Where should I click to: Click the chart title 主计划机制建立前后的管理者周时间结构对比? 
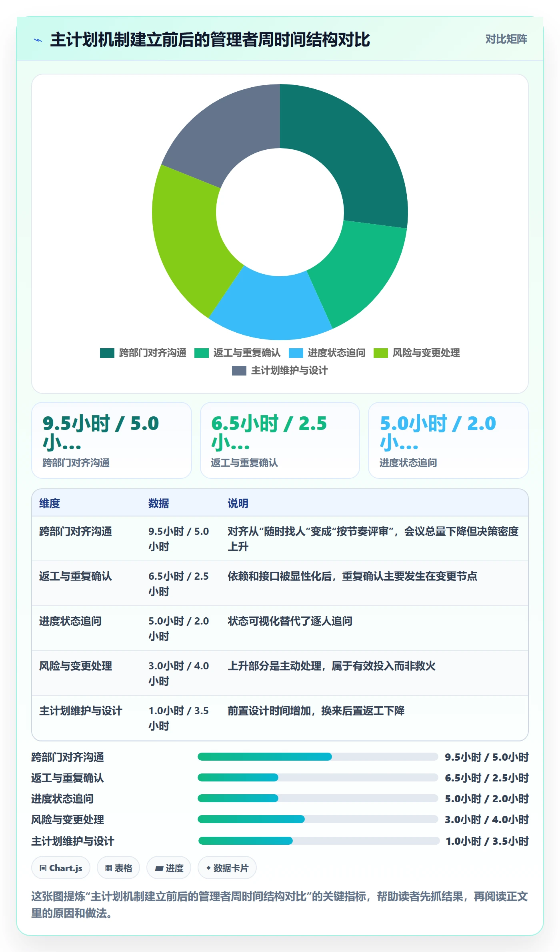pos(210,40)
